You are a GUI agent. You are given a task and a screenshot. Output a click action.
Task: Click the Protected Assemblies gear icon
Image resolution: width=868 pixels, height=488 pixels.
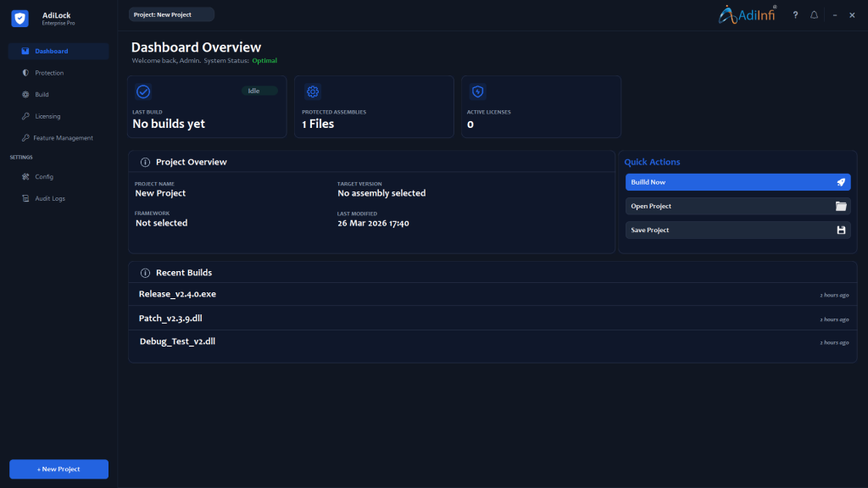click(x=312, y=91)
